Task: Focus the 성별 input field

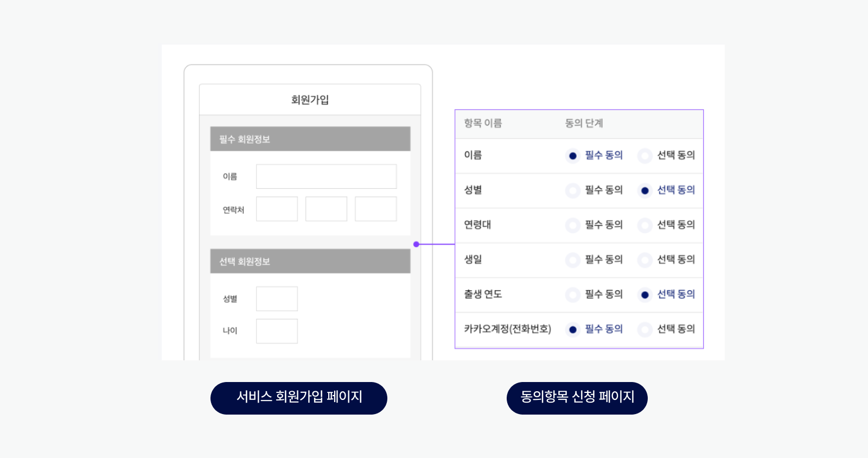Action: coord(277,298)
